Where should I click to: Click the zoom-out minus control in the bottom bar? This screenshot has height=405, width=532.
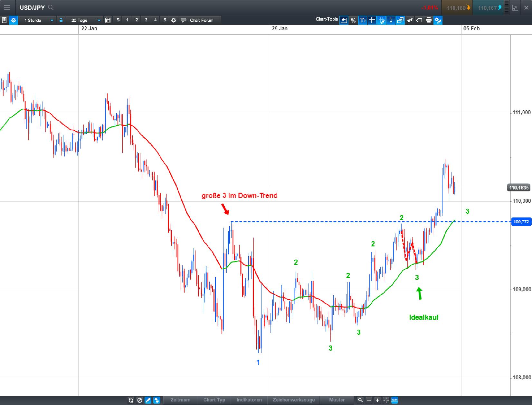point(368,400)
